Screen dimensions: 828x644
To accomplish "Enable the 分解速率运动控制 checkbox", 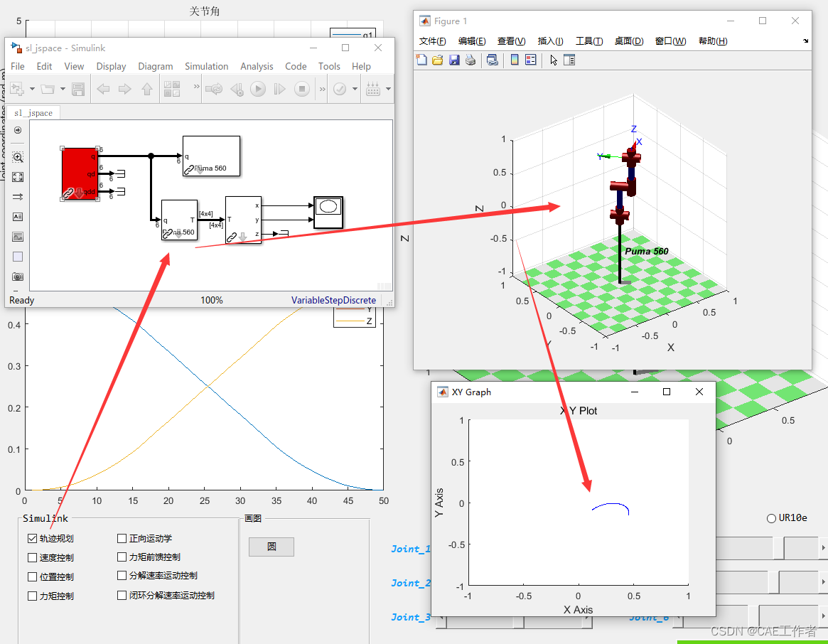I will coord(122,575).
